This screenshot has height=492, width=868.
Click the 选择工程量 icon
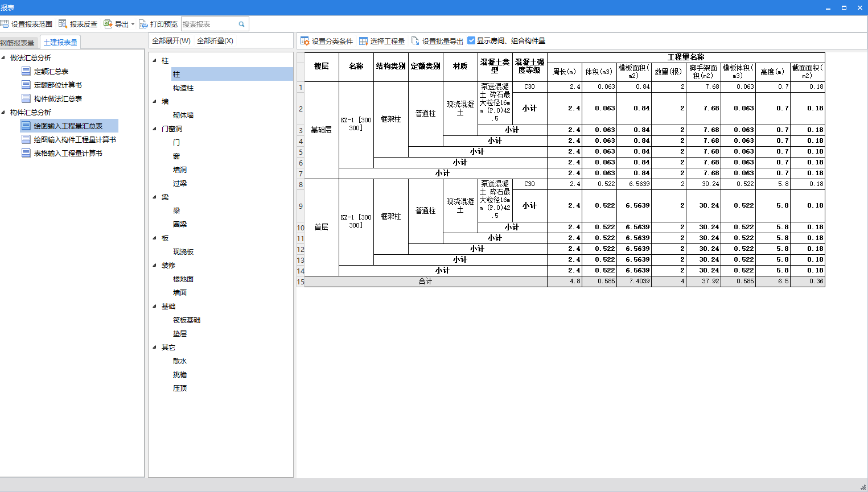[363, 41]
